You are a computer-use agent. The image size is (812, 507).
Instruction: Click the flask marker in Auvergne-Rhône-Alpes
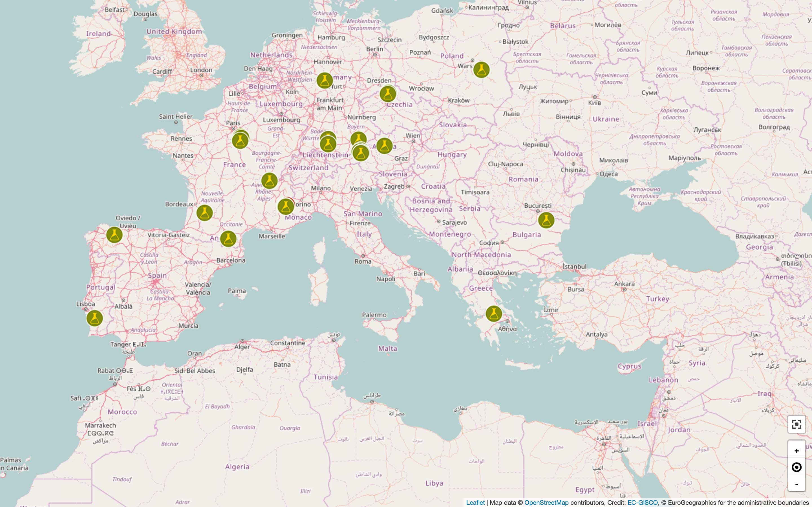coord(269,181)
